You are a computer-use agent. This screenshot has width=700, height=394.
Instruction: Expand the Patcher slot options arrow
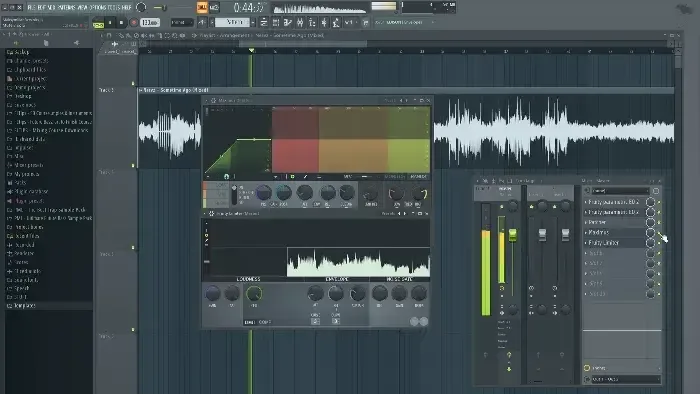pos(586,222)
